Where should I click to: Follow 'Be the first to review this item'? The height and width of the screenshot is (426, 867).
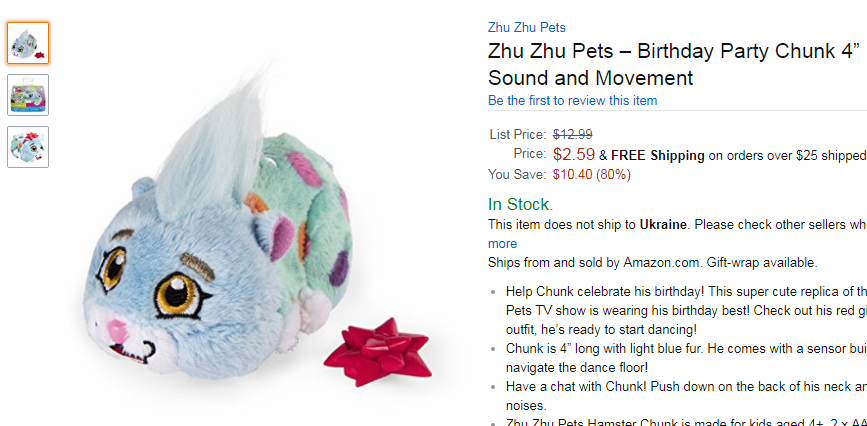pos(572,101)
